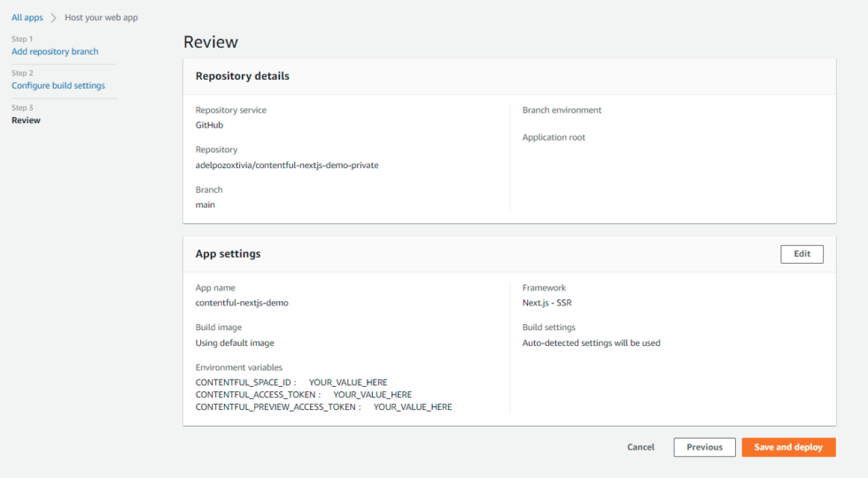This screenshot has width=868, height=478.
Task: Click the Repository details section header
Action: (243, 76)
